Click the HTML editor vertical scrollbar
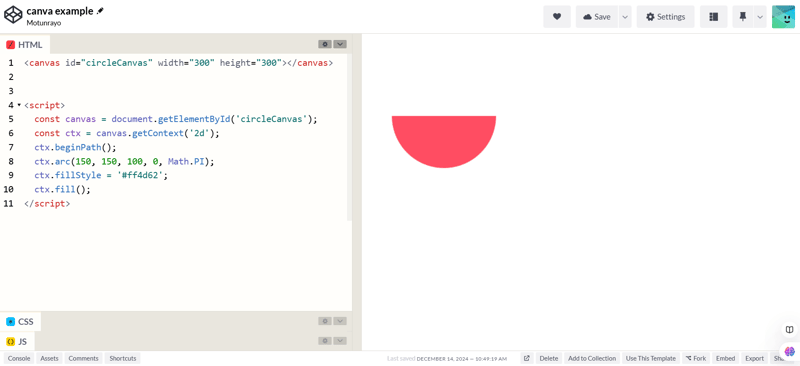The width and height of the screenshot is (800, 366). [x=349, y=137]
